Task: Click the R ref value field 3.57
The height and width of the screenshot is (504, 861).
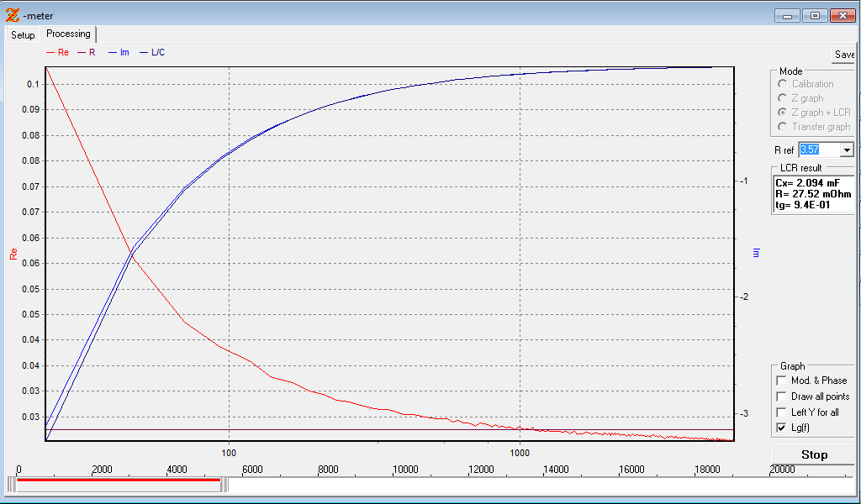Action: [819, 150]
